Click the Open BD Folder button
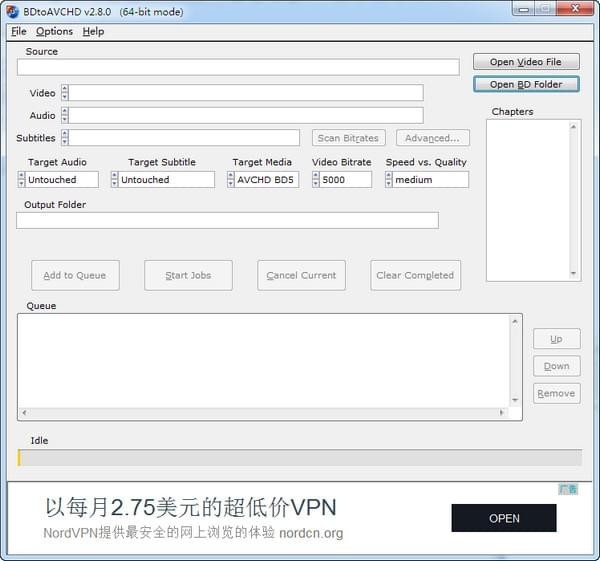The width and height of the screenshot is (600, 561). pos(526,85)
